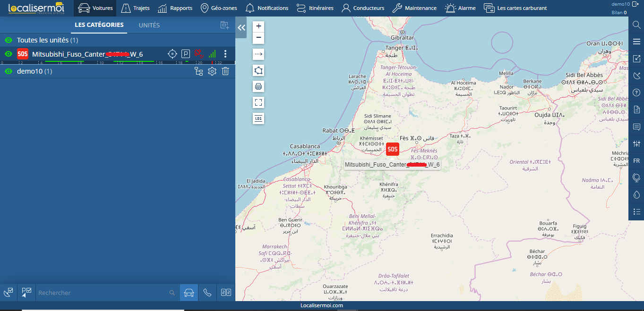Select the polygon drawing tool on map
This screenshot has height=311, width=644.
point(258,70)
